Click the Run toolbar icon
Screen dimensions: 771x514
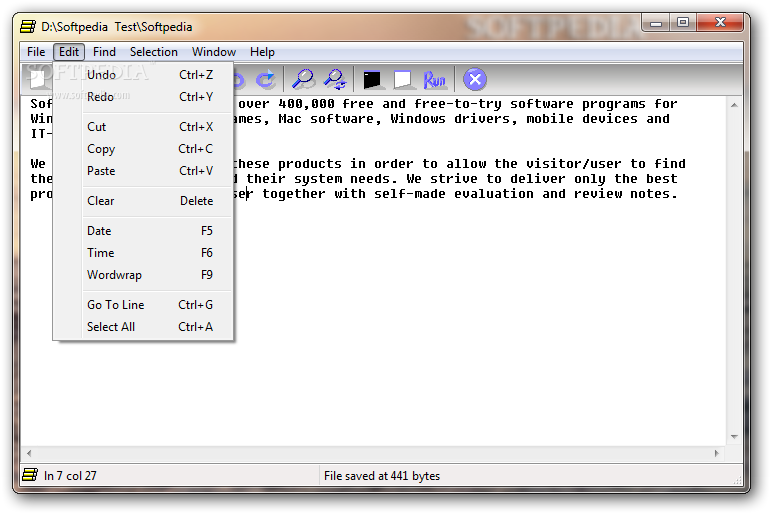434,80
